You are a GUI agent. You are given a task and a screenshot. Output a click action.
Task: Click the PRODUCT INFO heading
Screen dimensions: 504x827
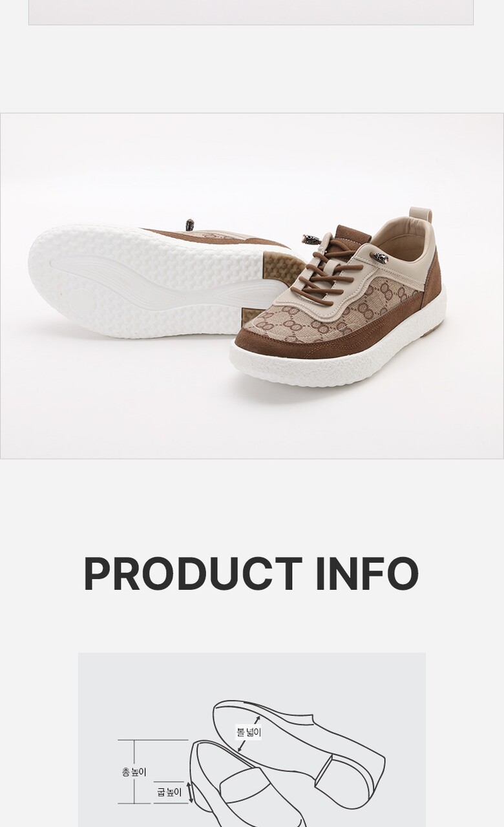251,574
